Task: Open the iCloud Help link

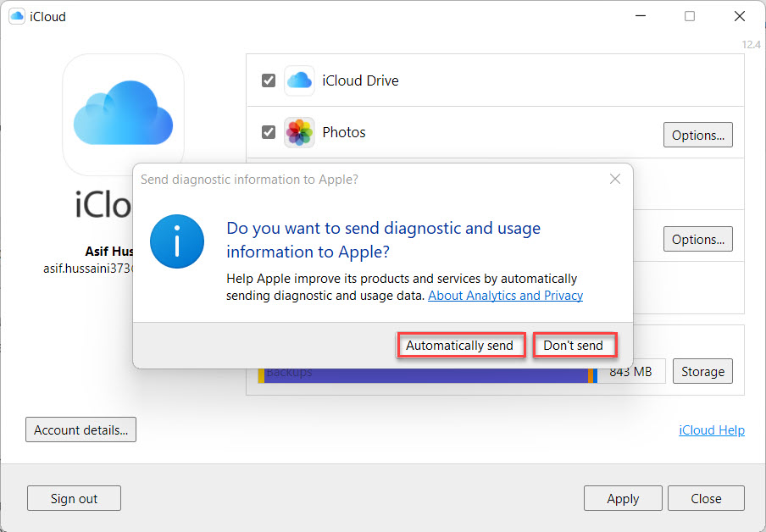Action: (711, 429)
